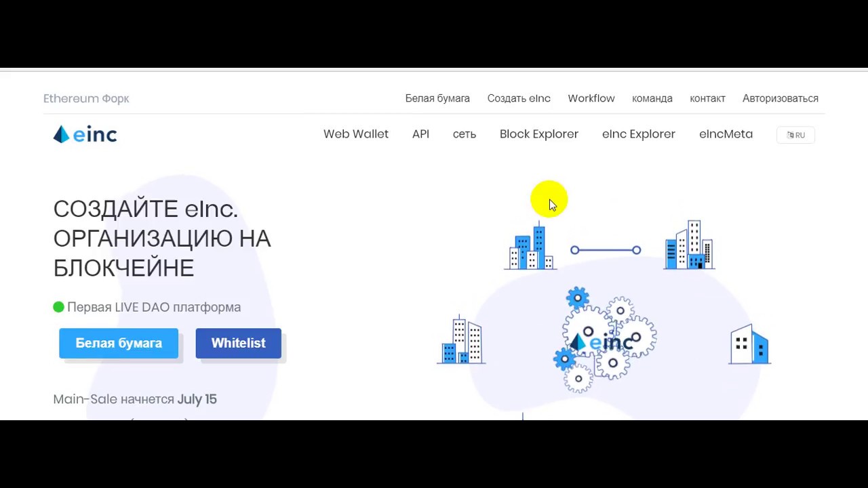The width and height of the screenshot is (868, 488).
Task: Open Web Wallet navigation link
Action: [356, 134]
